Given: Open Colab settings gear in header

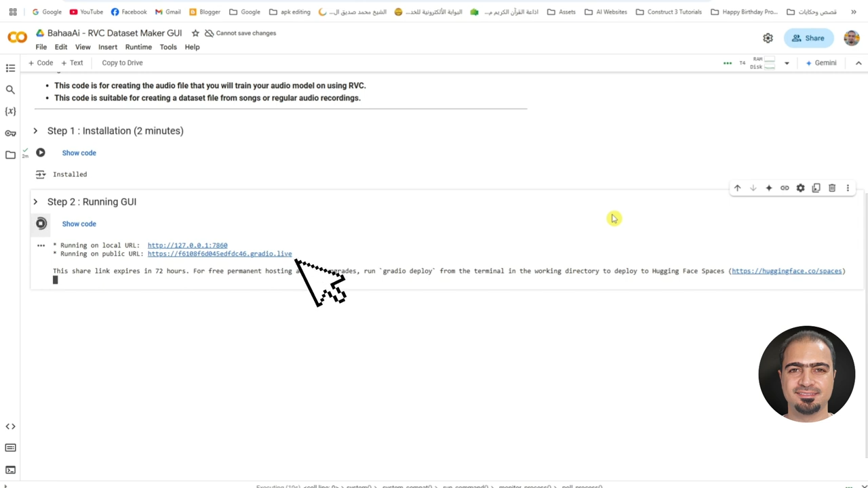Looking at the screenshot, I should [768, 39].
